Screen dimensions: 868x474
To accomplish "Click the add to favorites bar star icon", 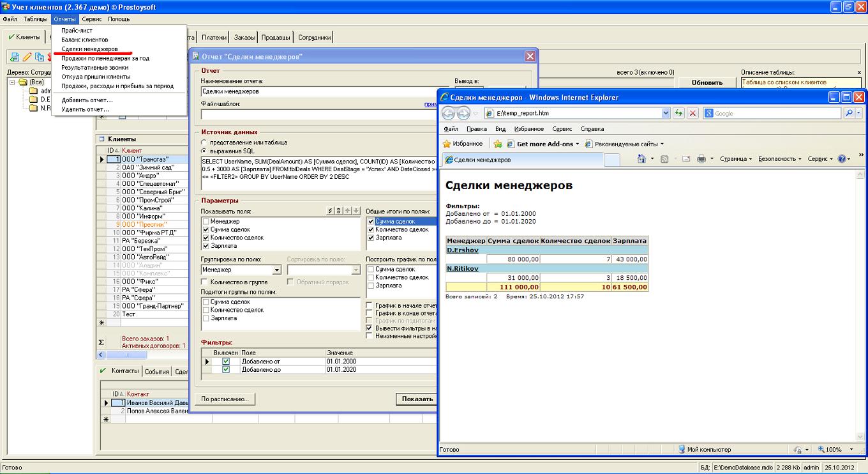I will point(498,144).
